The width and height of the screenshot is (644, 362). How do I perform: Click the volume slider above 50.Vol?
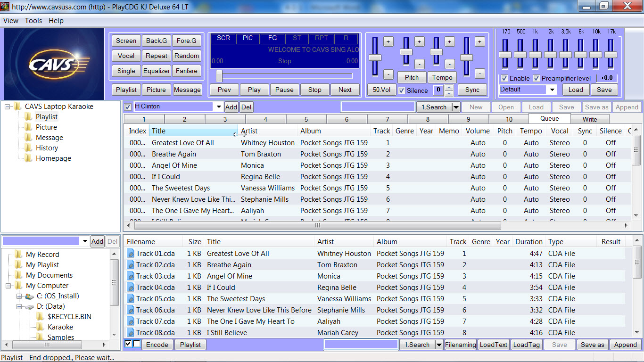tap(375, 58)
